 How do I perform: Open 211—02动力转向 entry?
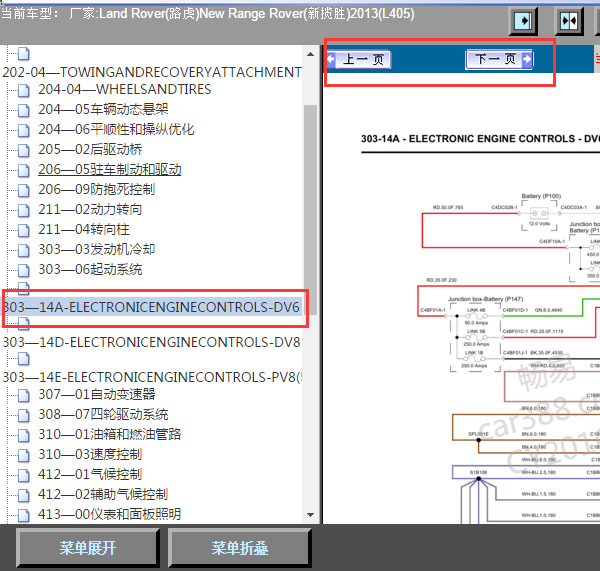coord(90,209)
